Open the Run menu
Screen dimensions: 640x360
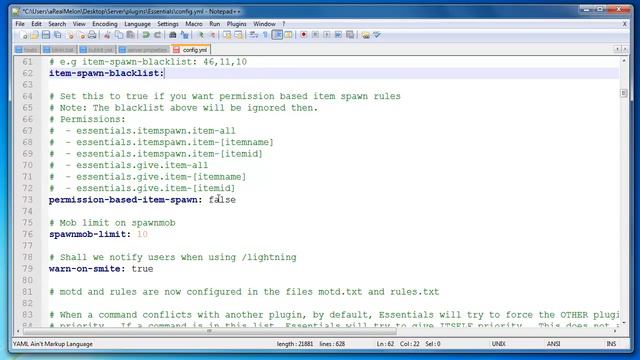pos(215,24)
